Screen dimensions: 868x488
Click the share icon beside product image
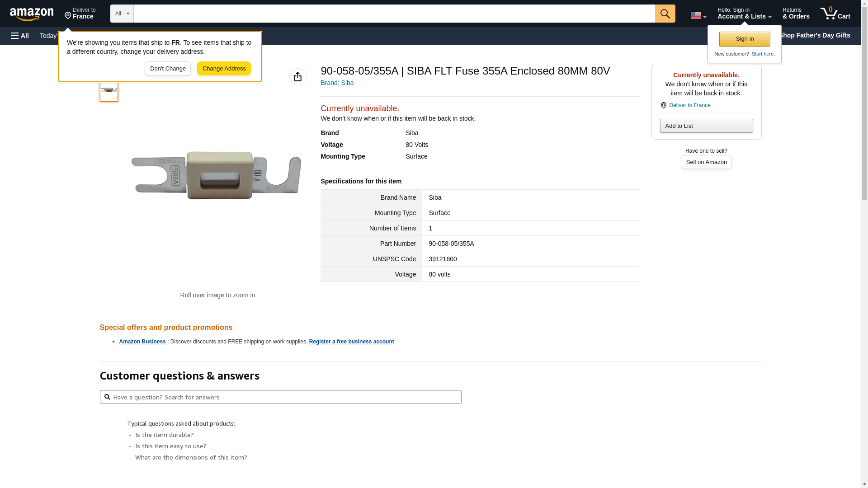(x=297, y=77)
